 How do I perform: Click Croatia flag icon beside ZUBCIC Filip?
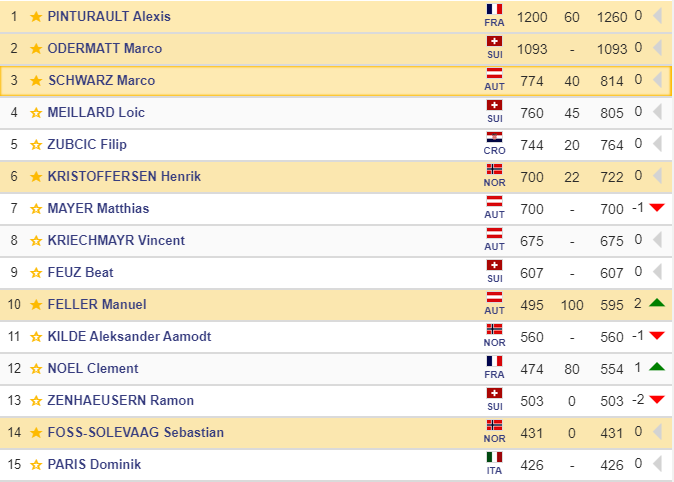point(494,139)
